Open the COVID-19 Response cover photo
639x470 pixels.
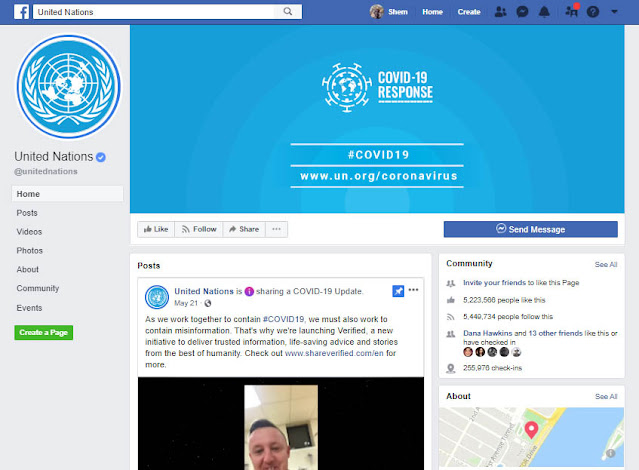coord(377,119)
